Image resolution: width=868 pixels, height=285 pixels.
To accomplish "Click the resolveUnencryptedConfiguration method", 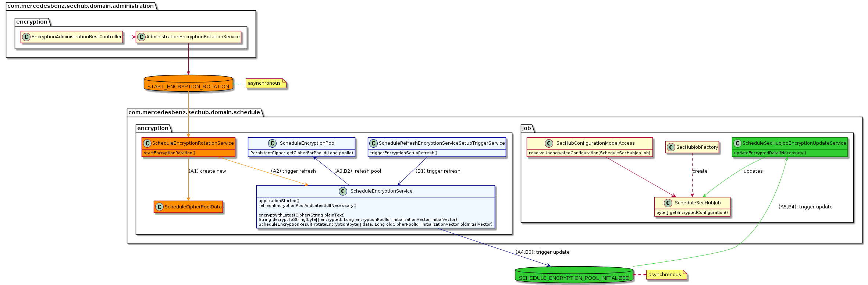I will [590, 153].
